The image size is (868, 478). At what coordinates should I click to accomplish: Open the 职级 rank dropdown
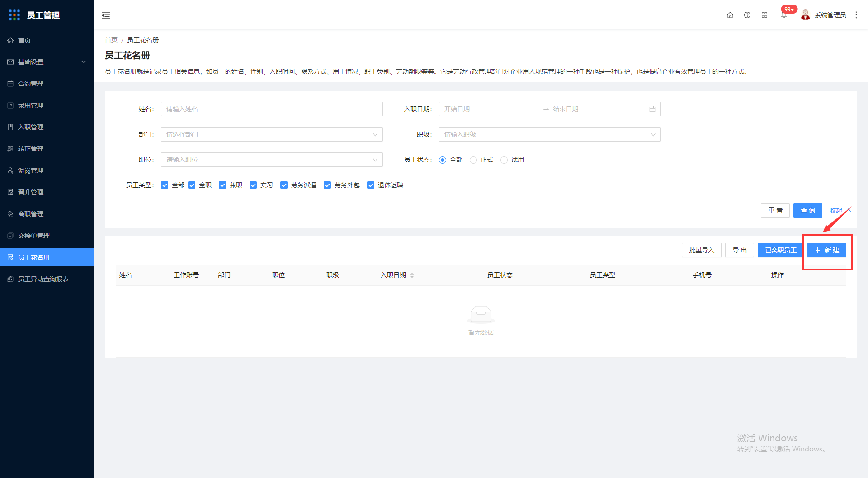pos(550,134)
